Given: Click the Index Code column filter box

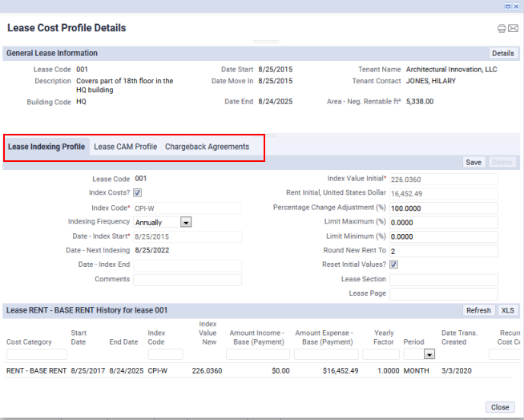Looking at the screenshot, I should (165, 354).
